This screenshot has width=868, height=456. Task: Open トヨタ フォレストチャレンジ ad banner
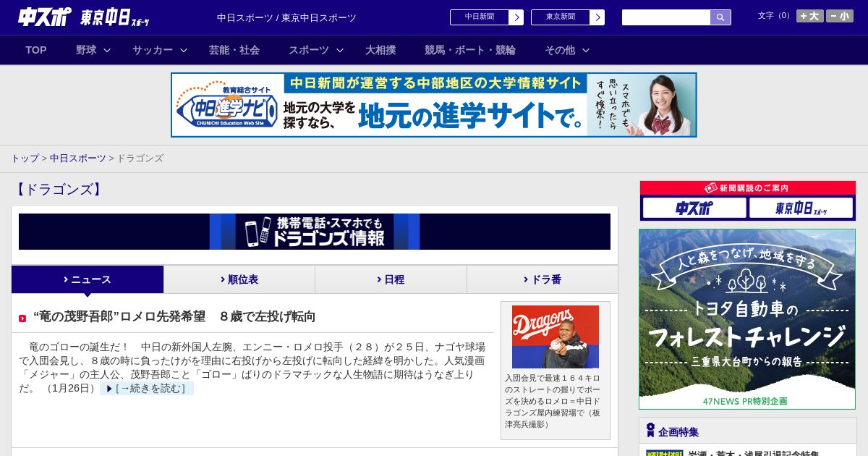coord(747,319)
